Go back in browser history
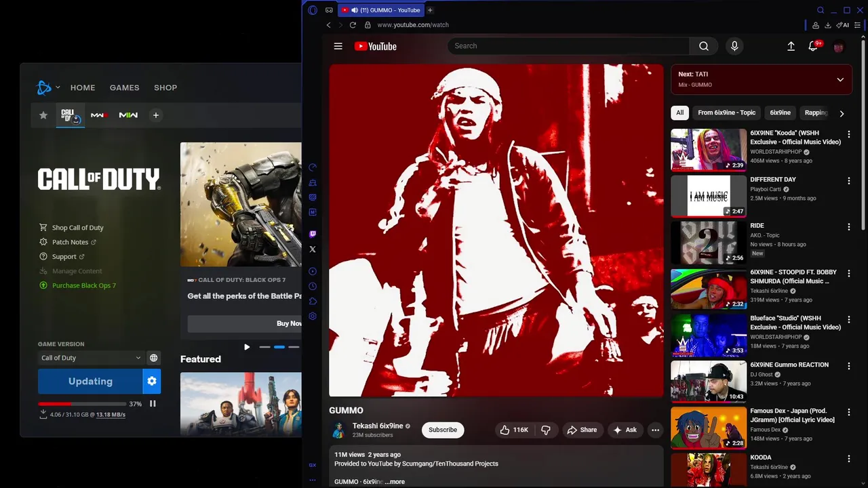The width and height of the screenshot is (868, 488). click(329, 25)
